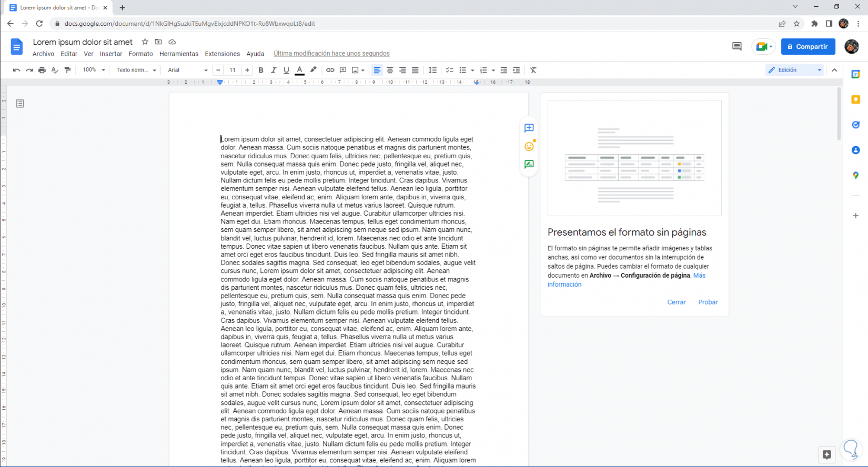Clear formatting with toolbar icon

tap(533, 70)
